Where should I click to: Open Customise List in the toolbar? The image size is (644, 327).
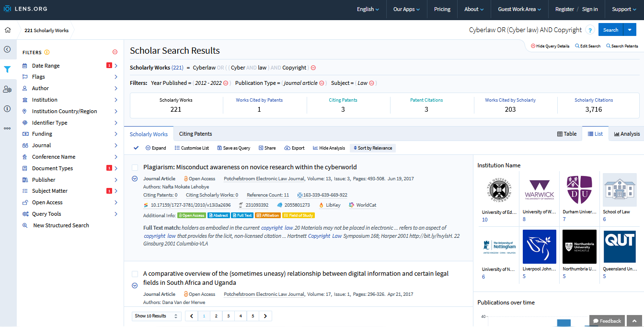pyautogui.click(x=192, y=148)
